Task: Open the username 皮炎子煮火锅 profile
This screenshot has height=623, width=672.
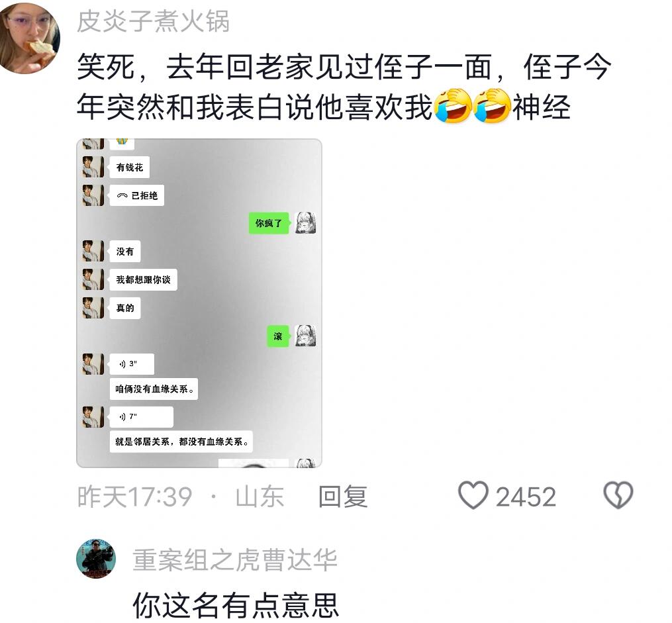Action: coord(153,21)
